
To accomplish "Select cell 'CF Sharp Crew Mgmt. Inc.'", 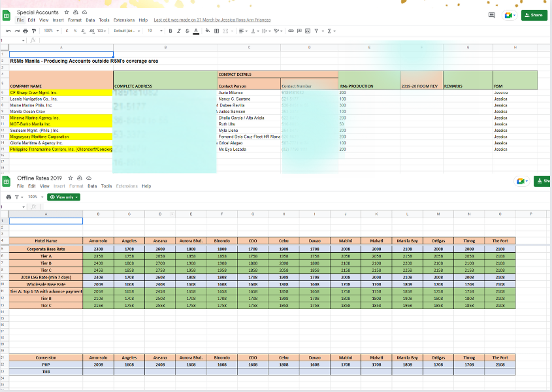I will [61, 93].
